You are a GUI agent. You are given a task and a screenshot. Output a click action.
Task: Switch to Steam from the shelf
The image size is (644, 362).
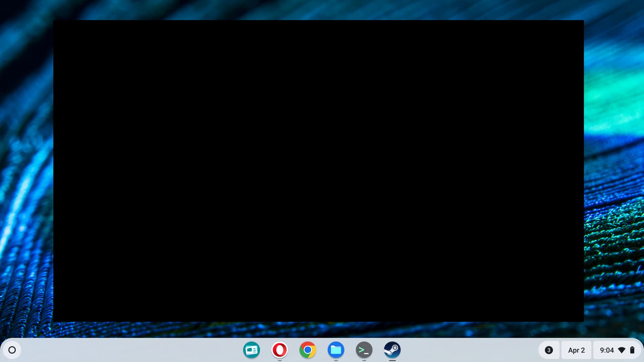tap(392, 350)
